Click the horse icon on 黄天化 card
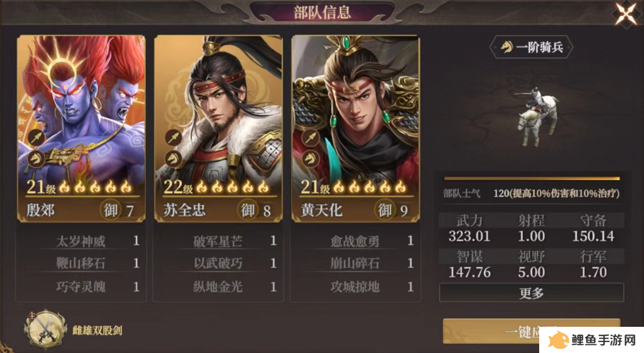 coord(310,158)
